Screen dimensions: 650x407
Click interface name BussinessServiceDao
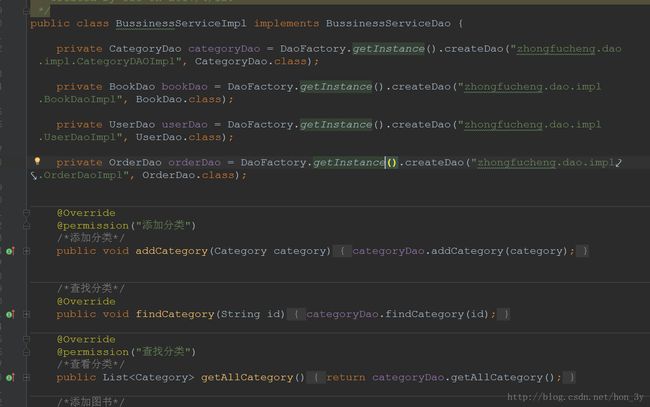point(388,24)
